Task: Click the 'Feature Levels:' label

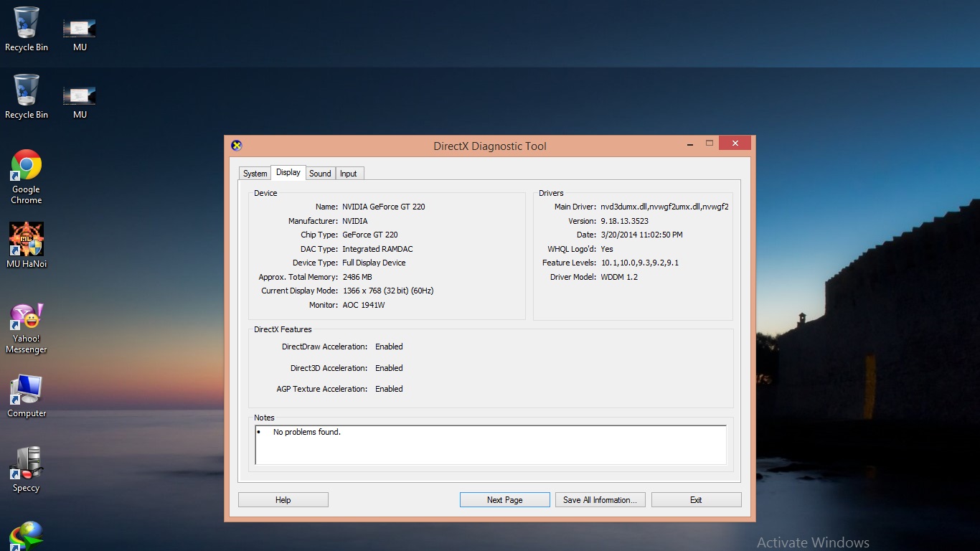Action: (569, 263)
